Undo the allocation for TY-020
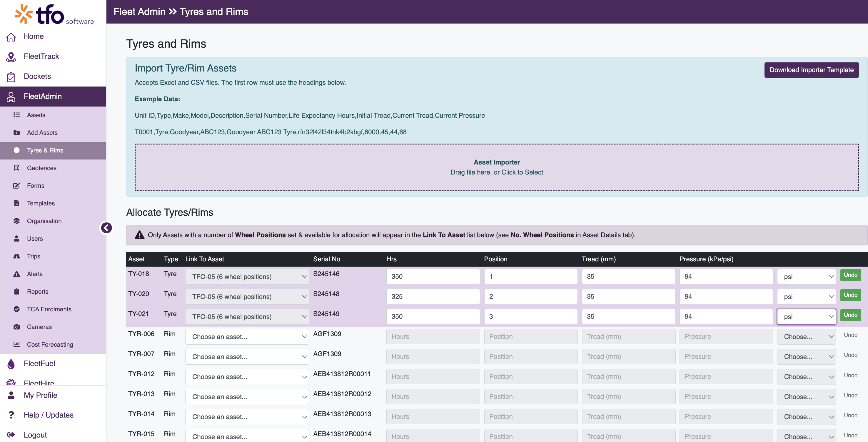This screenshot has height=442, width=868. pos(850,295)
